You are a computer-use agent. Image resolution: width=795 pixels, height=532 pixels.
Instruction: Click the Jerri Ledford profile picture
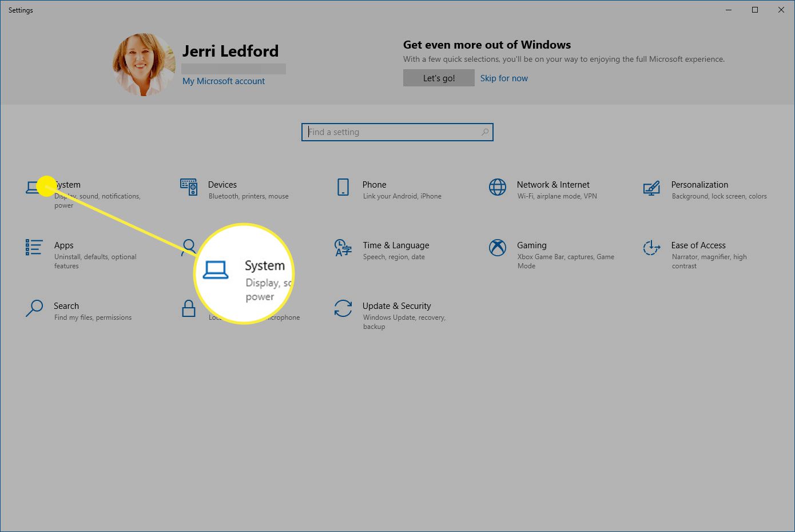tap(144, 64)
